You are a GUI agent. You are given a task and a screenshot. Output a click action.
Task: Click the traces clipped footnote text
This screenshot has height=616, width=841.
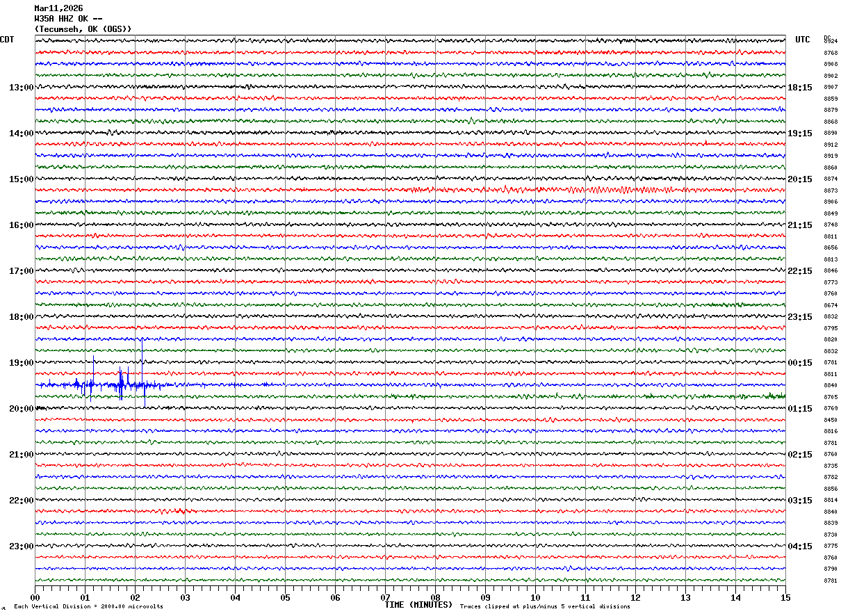[545, 606]
